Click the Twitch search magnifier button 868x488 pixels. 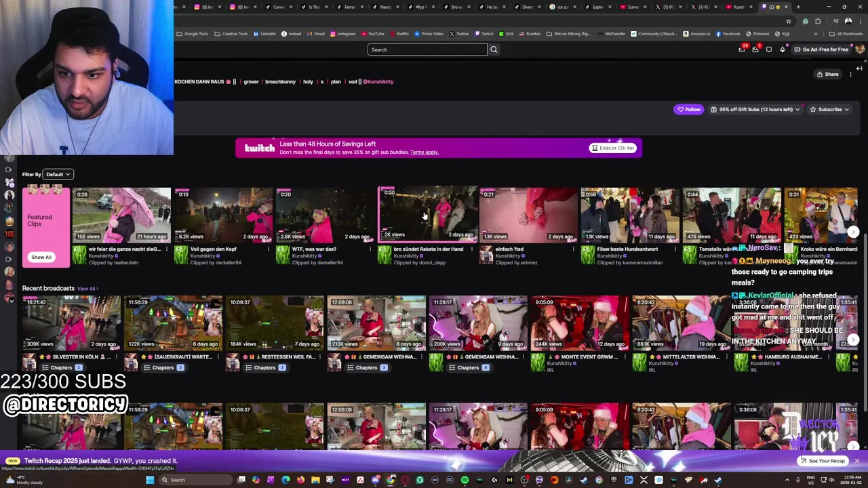[494, 49]
